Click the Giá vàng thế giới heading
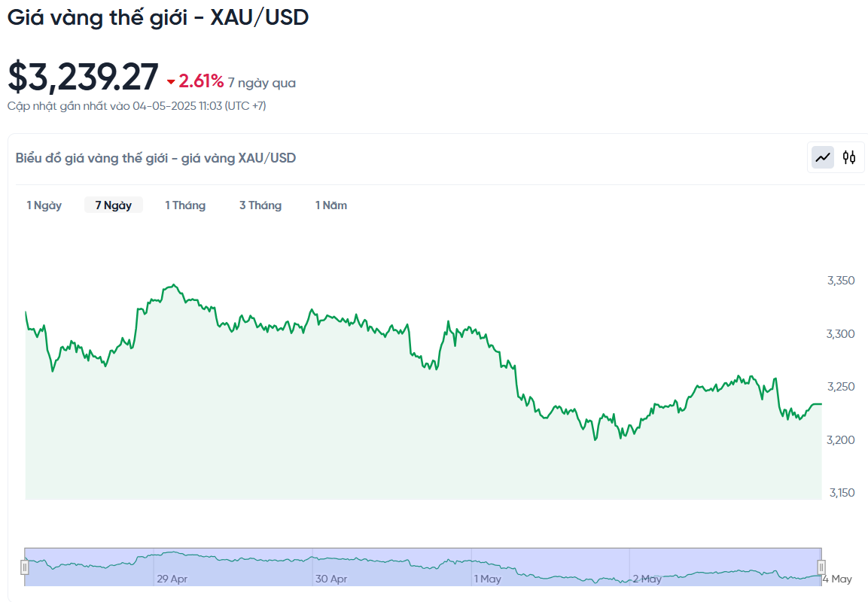The height and width of the screenshot is (602, 868). point(158,18)
